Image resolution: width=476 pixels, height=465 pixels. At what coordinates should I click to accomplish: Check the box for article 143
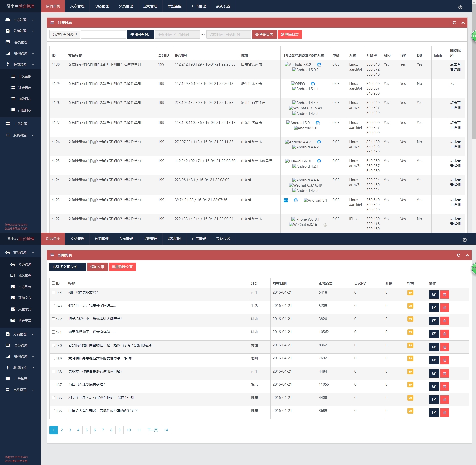click(x=53, y=306)
